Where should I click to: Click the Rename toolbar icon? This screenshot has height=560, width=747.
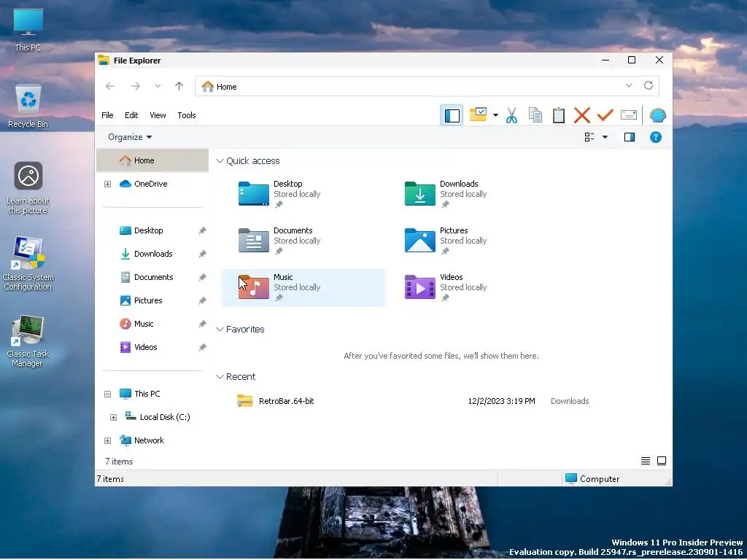coord(629,115)
